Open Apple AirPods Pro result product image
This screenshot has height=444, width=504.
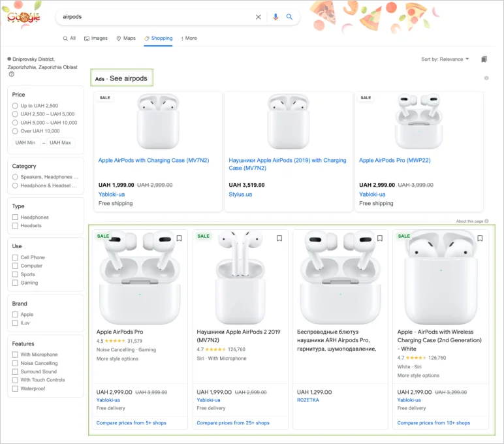[x=140, y=278]
